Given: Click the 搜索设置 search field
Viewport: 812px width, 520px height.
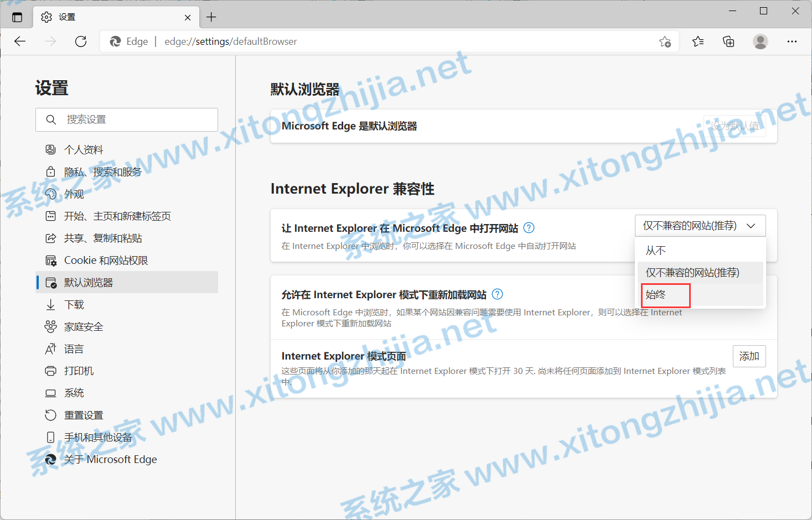Looking at the screenshot, I should click(126, 119).
